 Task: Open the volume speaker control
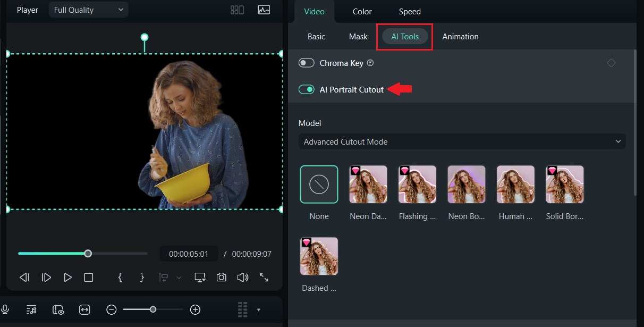click(243, 277)
